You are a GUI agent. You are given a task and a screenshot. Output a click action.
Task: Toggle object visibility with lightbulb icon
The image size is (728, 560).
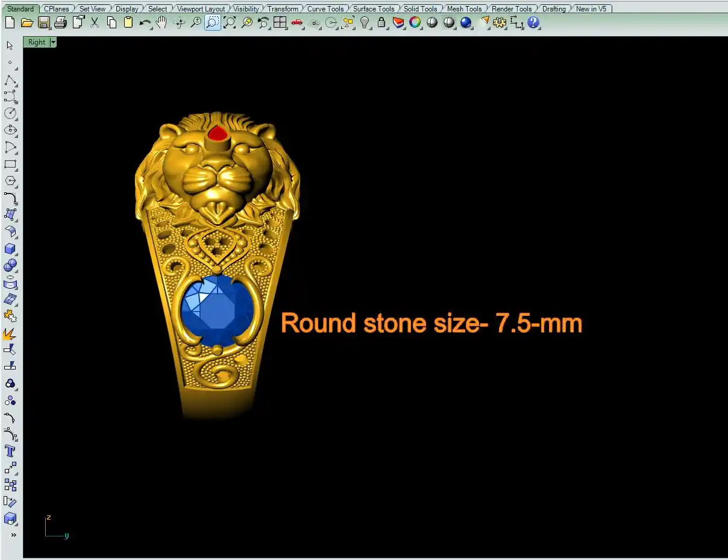tap(365, 23)
